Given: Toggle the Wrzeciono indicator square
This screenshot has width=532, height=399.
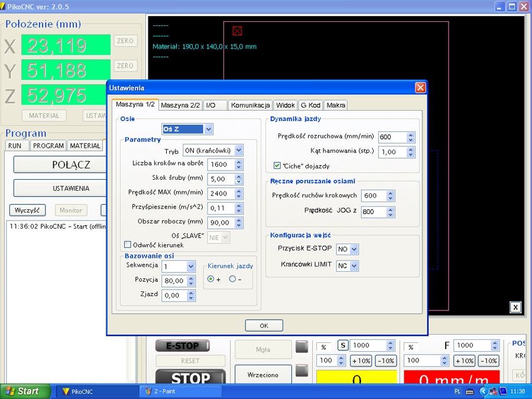Looking at the screenshot, I should (301, 371).
